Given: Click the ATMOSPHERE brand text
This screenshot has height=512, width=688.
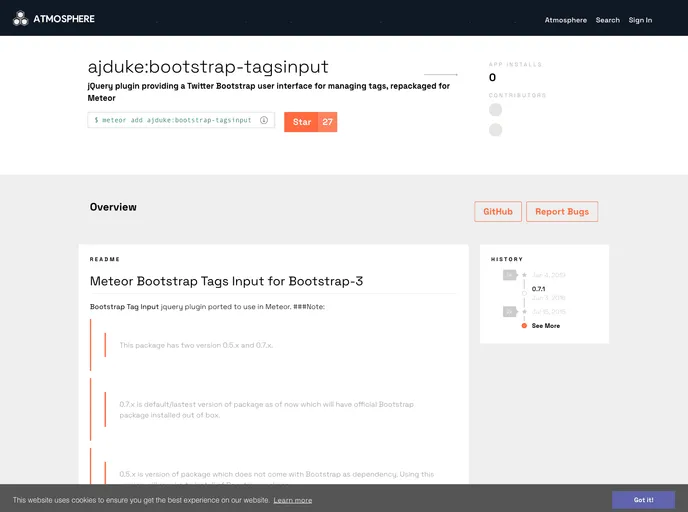Looking at the screenshot, I should (64, 19).
